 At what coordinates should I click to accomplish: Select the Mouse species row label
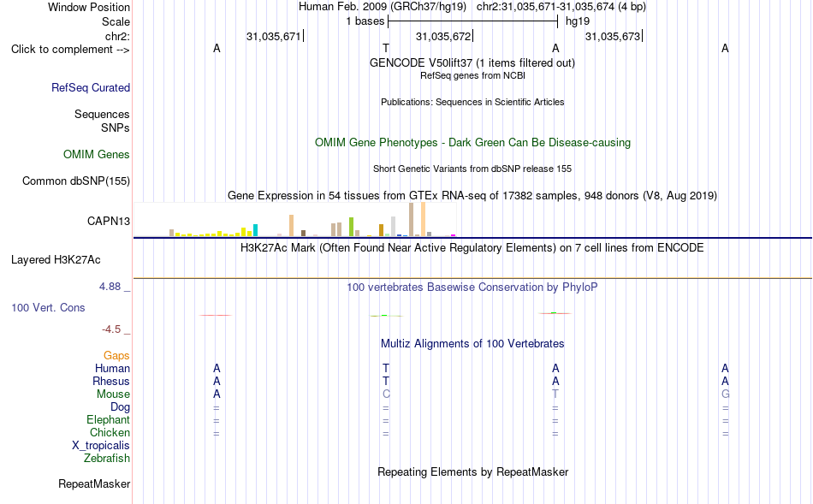tap(113, 394)
